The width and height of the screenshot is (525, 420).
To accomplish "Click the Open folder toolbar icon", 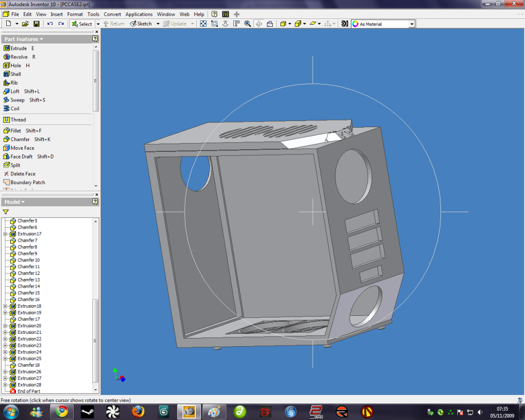I will tap(25, 24).
